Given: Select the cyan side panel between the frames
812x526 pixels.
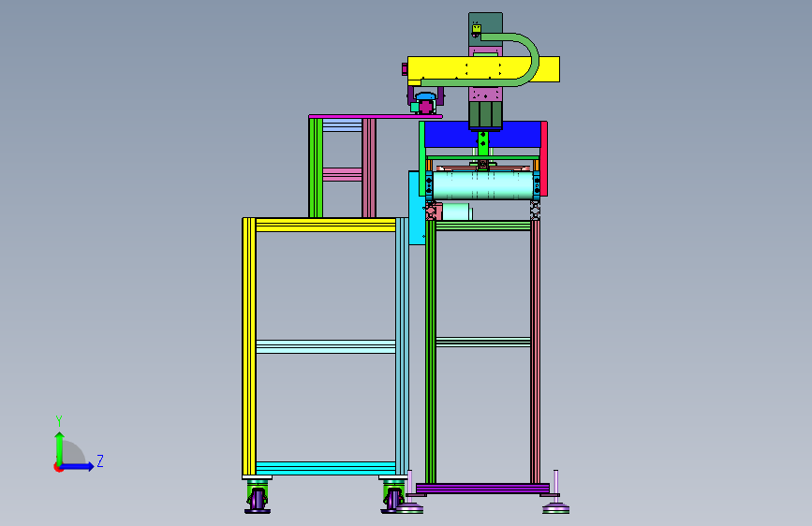Looking at the screenshot, I should click(416, 207).
